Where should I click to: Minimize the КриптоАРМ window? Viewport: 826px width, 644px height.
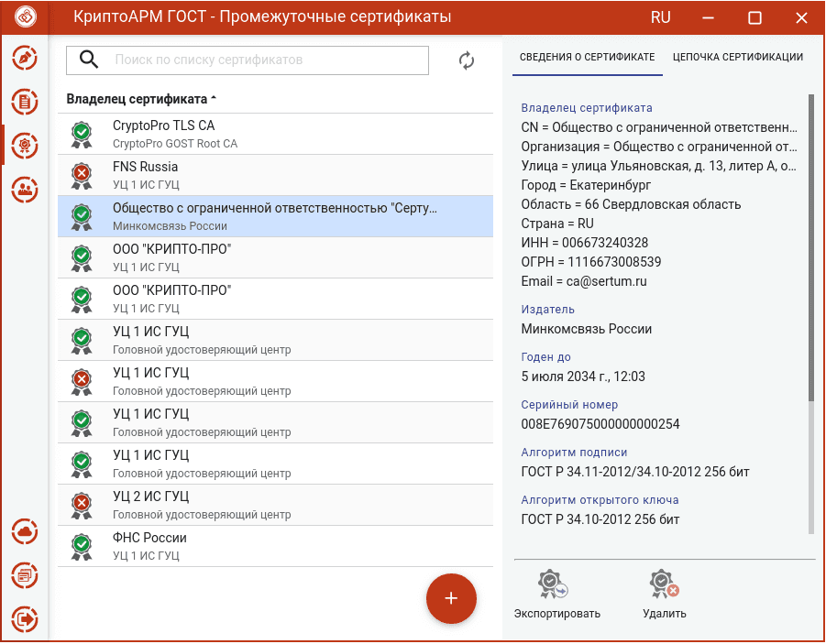[708, 18]
